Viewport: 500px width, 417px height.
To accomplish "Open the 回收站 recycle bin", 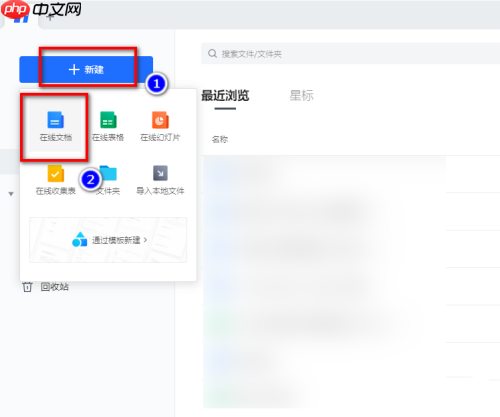I will click(x=46, y=287).
